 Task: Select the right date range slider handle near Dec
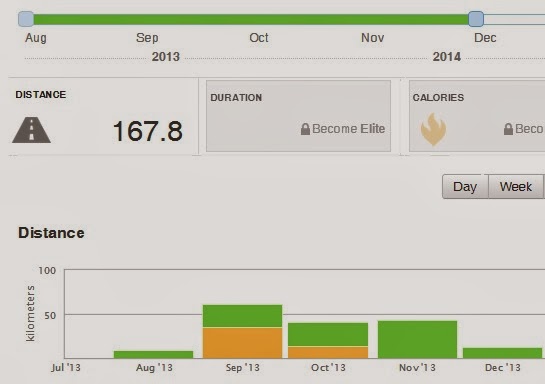click(476, 19)
